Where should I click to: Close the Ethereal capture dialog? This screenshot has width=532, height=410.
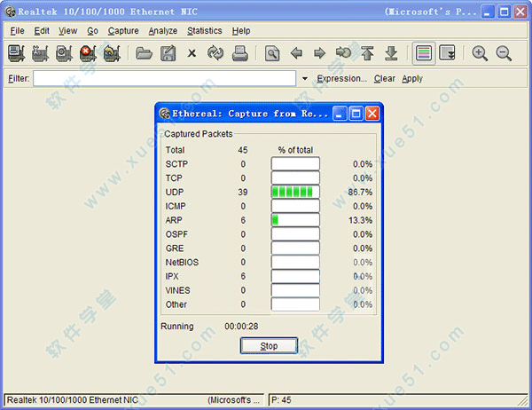coord(372,114)
